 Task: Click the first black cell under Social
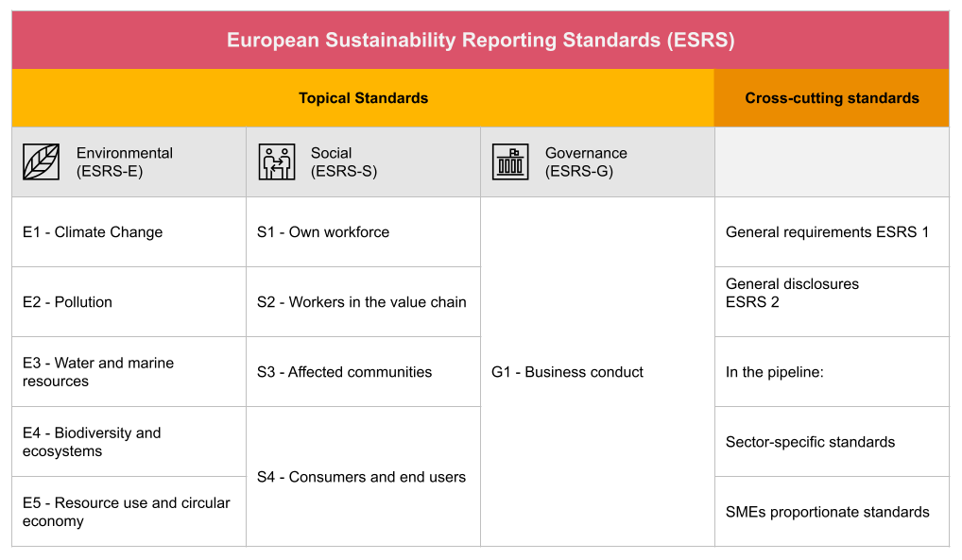pyautogui.click(x=363, y=231)
